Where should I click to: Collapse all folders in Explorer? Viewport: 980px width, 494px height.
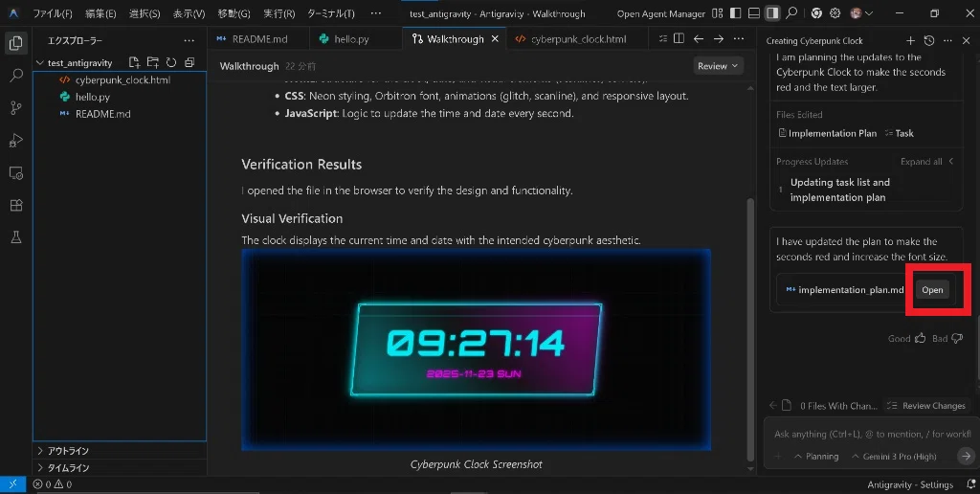[x=189, y=62]
